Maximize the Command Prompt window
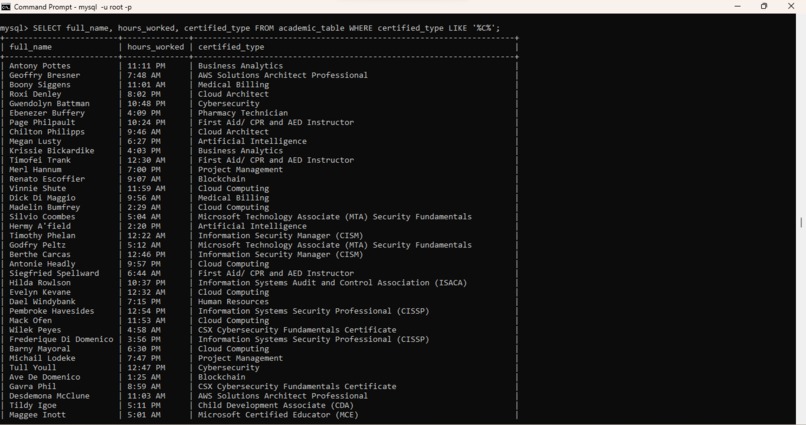 tap(764, 6)
